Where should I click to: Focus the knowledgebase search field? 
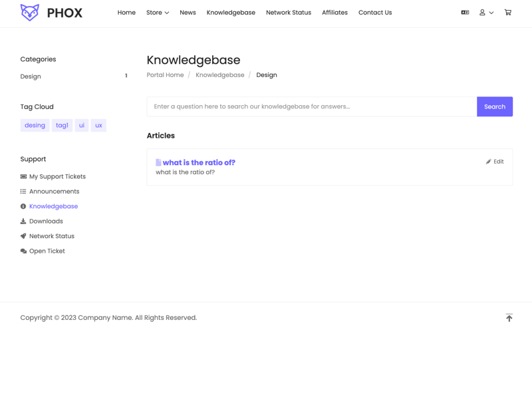(x=312, y=106)
